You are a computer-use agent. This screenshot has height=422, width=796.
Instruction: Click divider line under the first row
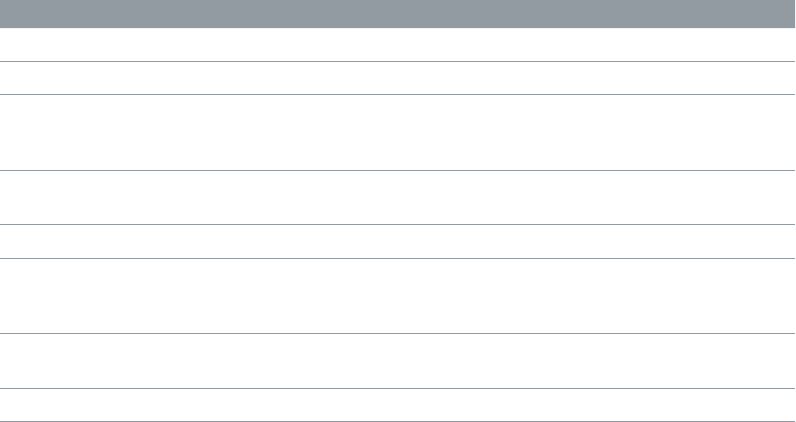[397, 61]
